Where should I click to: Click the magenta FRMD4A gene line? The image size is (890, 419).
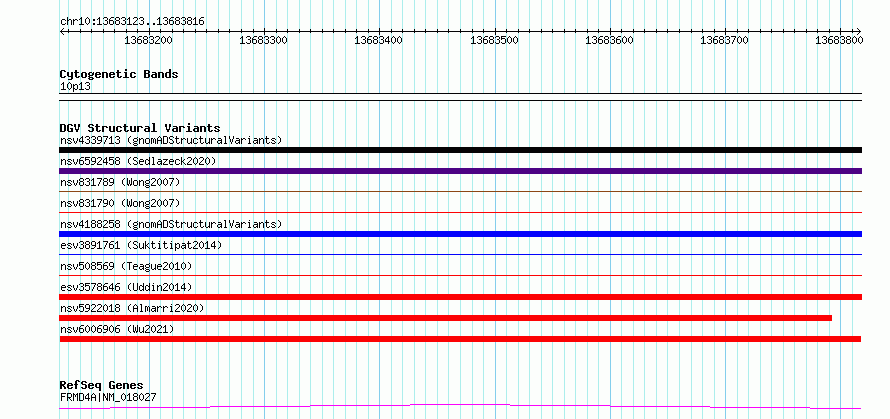pos(460,406)
